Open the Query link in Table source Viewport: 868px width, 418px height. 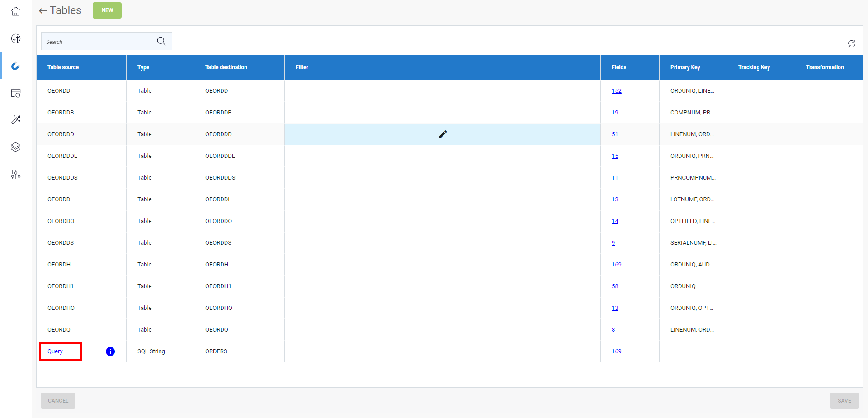[55, 351]
